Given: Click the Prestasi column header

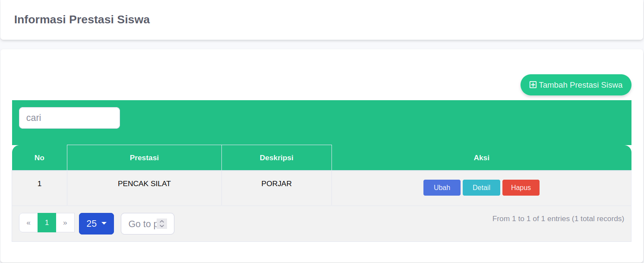Looking at the screenshot, I should (x=144, y=158).
